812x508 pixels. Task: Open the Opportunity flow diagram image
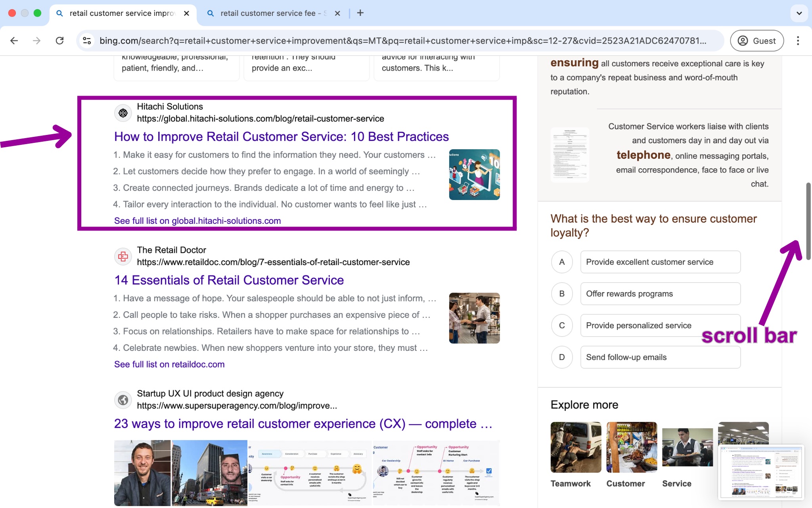coord(436,473)
